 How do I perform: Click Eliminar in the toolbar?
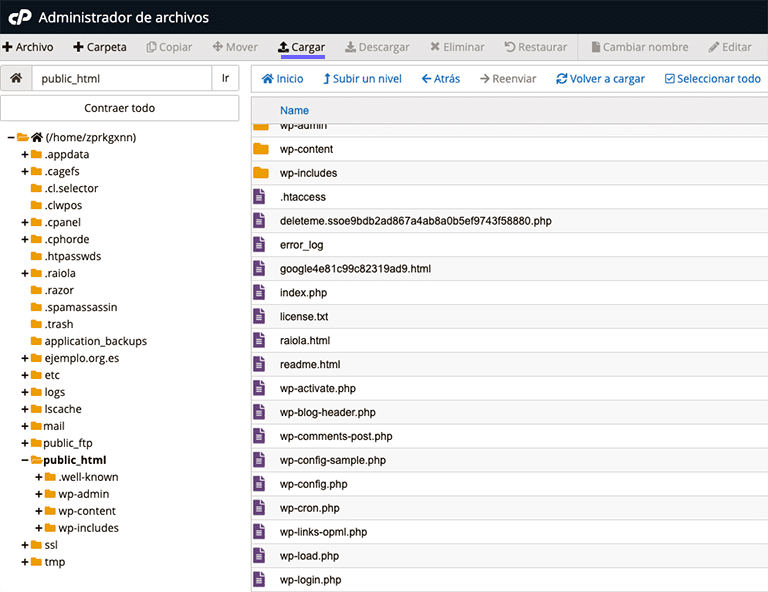[x=457, y=47]
